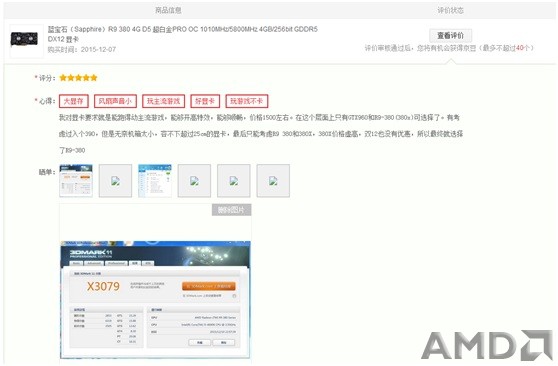Click the 删除图片 button above preview
The width and height of the screenshot is (558, 366).
232,210
